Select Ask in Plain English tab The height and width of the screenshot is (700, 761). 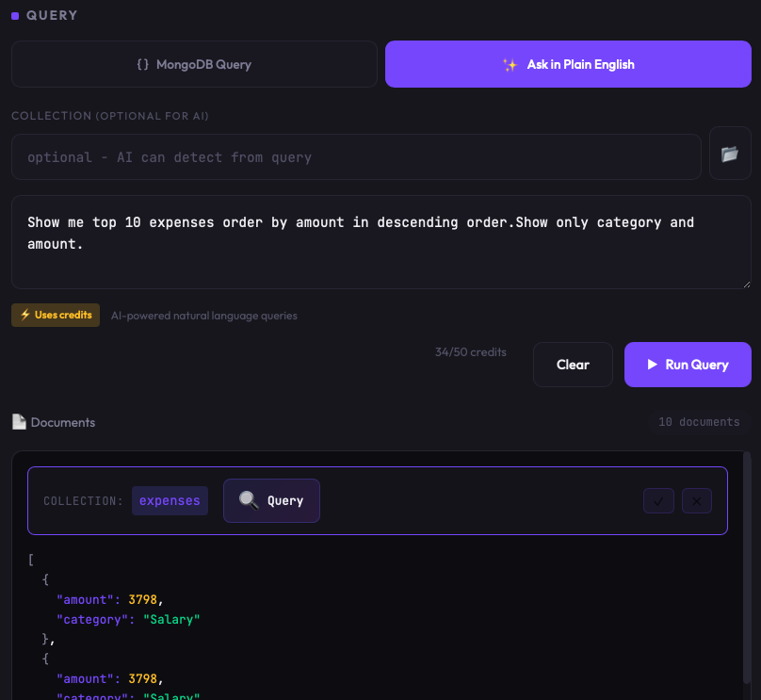point(568,64)
